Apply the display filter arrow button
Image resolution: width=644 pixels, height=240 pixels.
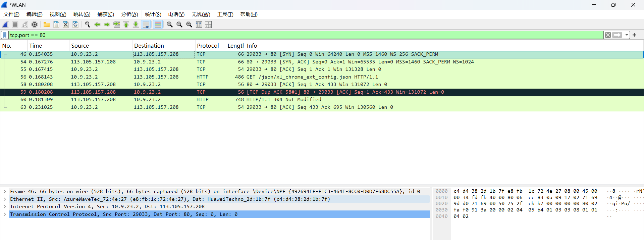pyautogui.click(x=618, y=35)
